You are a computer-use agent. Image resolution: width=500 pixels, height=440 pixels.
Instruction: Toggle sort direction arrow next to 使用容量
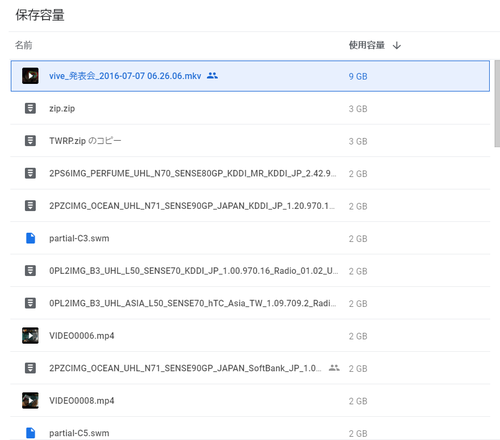397,45
